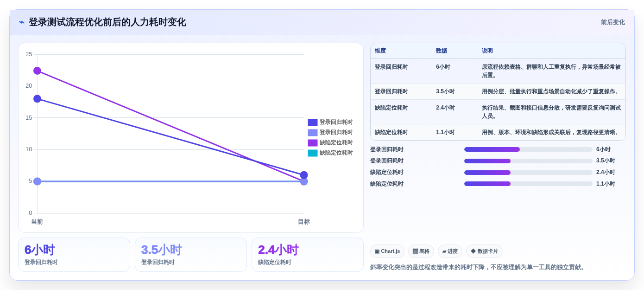
Task: Open the 6小时 登录回归耗时 stat card
Action: click(x=74, y=255)
